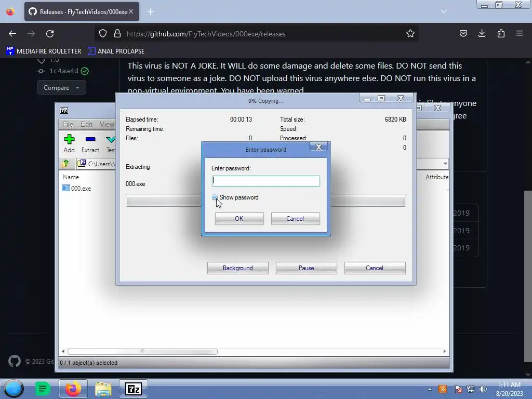Pause the 7-Zip extraction
Viewport: 532px width, 399px height.
[306, 268]
